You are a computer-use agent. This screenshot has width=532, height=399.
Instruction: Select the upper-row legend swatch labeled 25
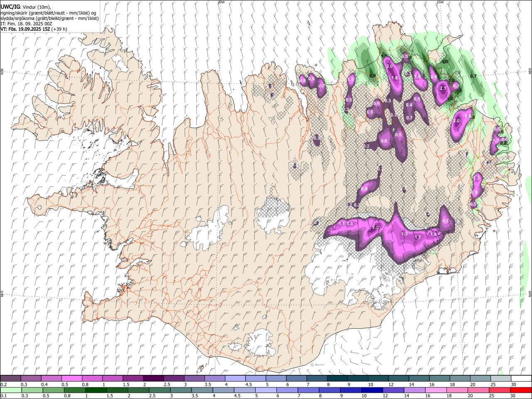[x=500, y=379]
